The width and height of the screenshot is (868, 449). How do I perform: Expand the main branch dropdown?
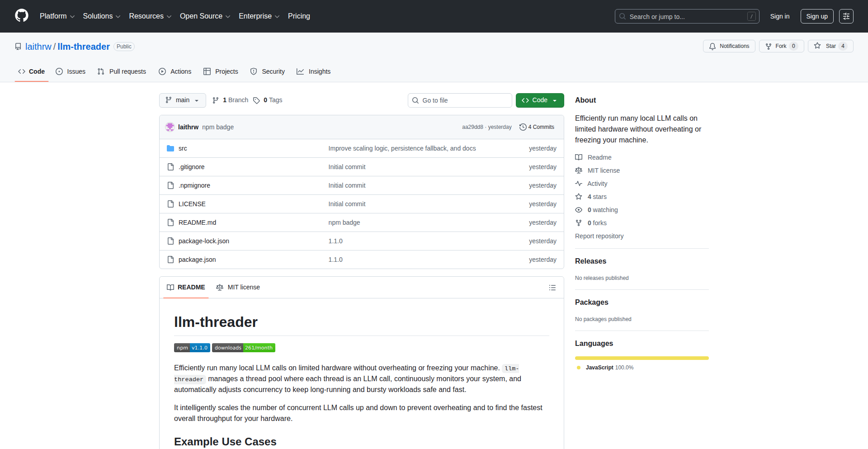[182, 100]
